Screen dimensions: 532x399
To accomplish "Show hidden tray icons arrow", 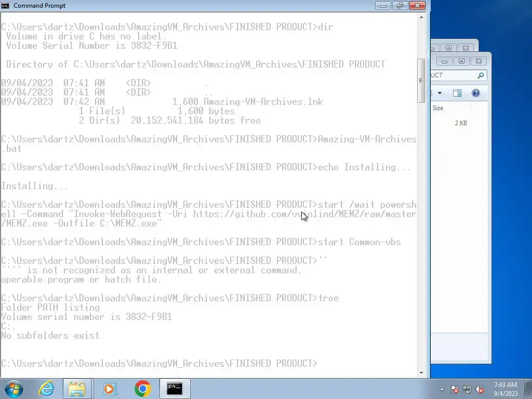I will (442, 389).
